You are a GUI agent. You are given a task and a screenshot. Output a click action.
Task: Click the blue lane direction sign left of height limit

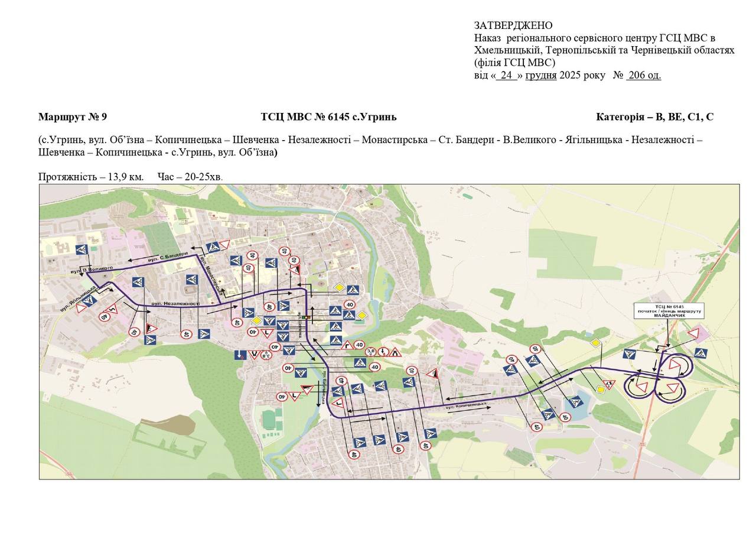pyautogui.click(x=240, y=355)
